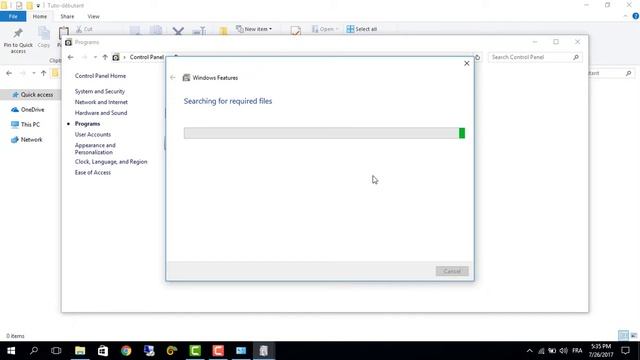Image resolution: width=640 pixels, height=360 pixels.
Task: Open Action Center notifications icon
Action: click(625, 351)
